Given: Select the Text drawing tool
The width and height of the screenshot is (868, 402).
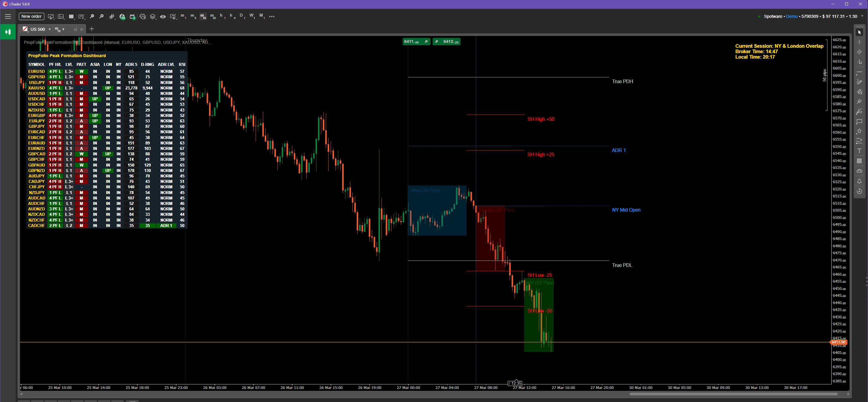Looking at the screenshot, I should pos(859,151).
